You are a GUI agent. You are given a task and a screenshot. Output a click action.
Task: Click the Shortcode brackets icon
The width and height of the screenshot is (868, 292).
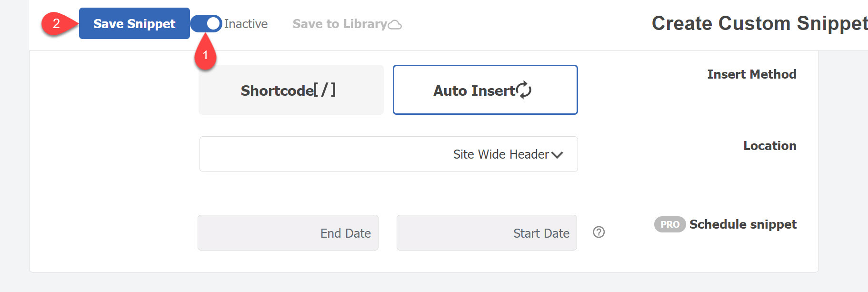325,90
